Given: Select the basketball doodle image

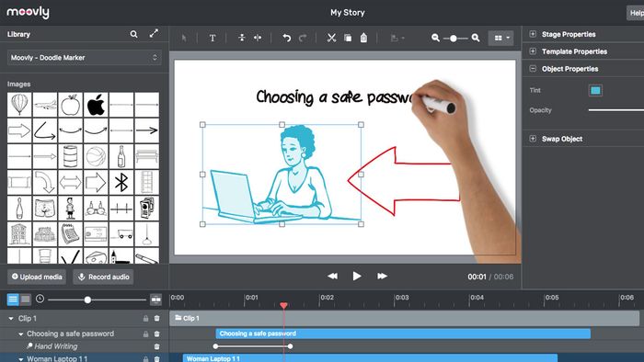Looking at the screenshot, I should click(96, 156).
